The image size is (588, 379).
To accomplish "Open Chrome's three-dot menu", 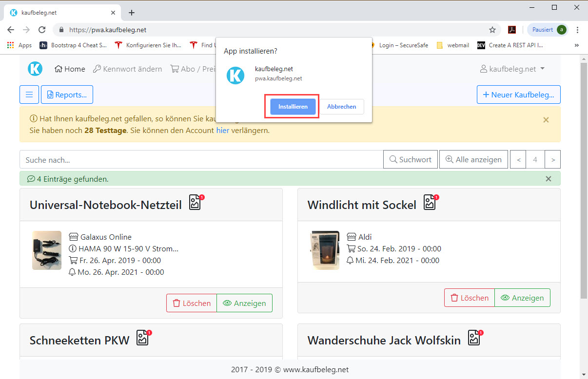I will point(578,30).
